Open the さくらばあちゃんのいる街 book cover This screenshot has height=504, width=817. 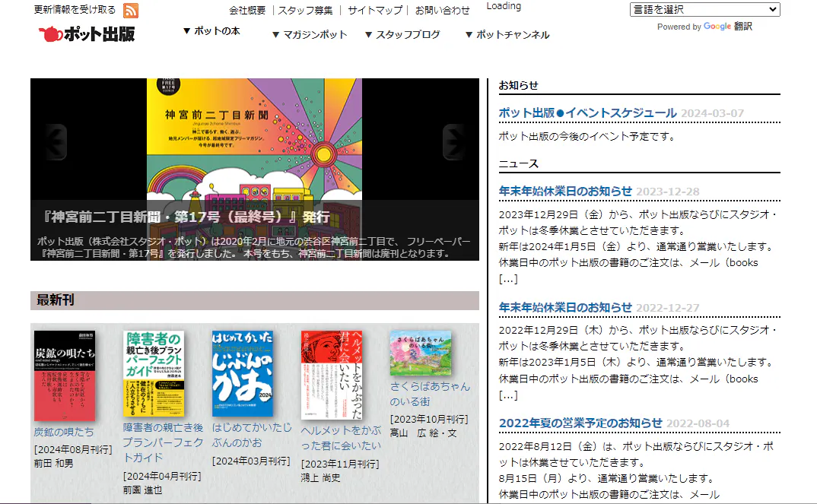420,353
